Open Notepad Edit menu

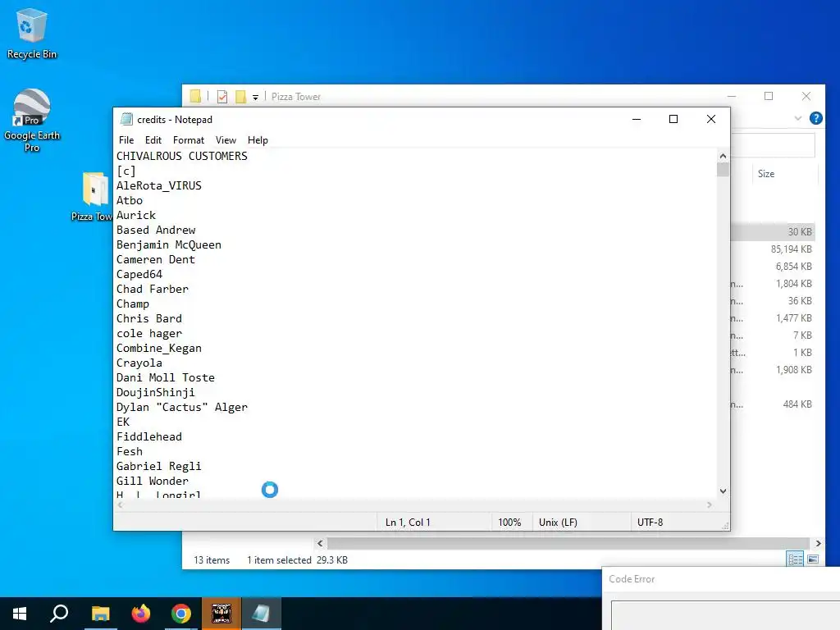coord(153,139)
